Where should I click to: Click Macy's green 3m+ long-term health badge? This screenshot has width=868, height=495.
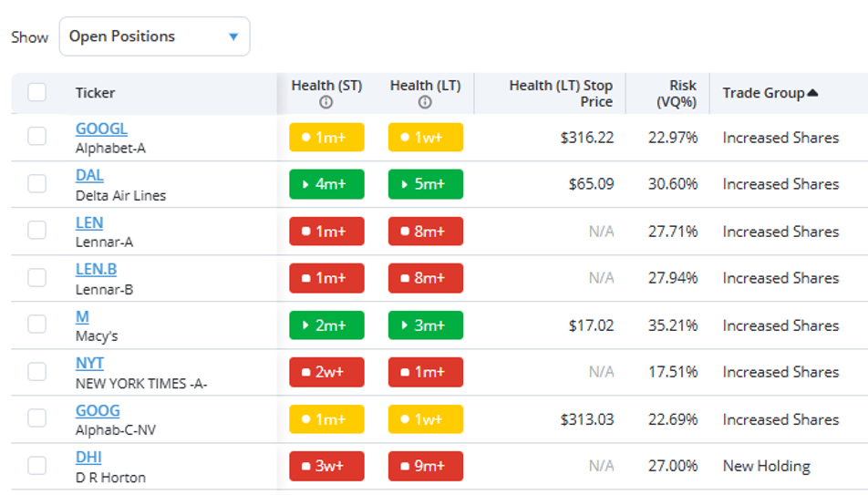coord(425,325)
